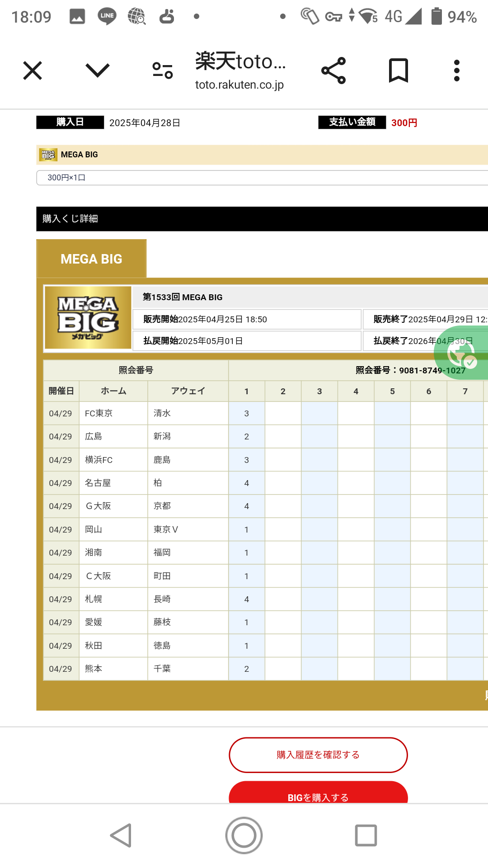Tap the 第1533回 MEGA BIG heading
Screen dimensions: 488x868
[x=183, y=297]
